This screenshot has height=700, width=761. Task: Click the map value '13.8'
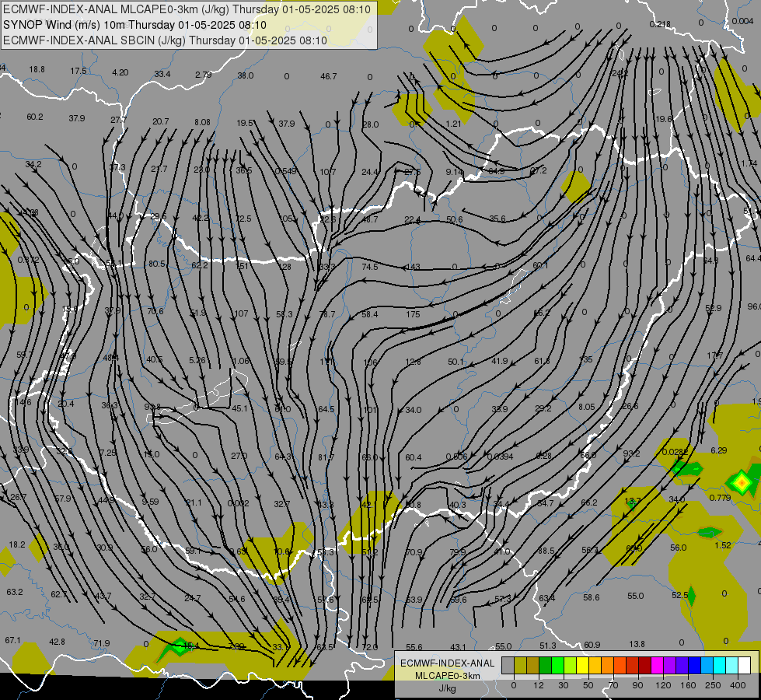coord(637,644)
